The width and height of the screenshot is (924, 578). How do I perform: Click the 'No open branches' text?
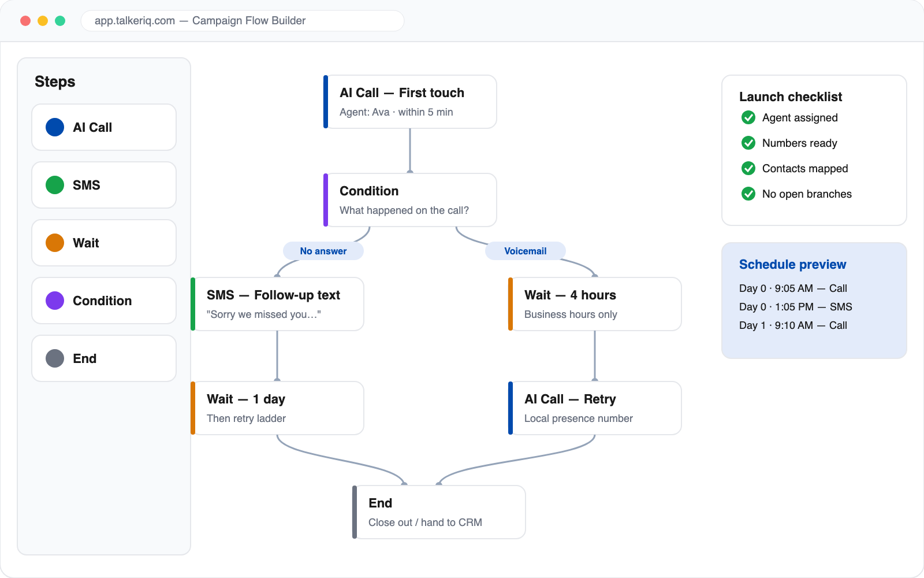point(807,194)
